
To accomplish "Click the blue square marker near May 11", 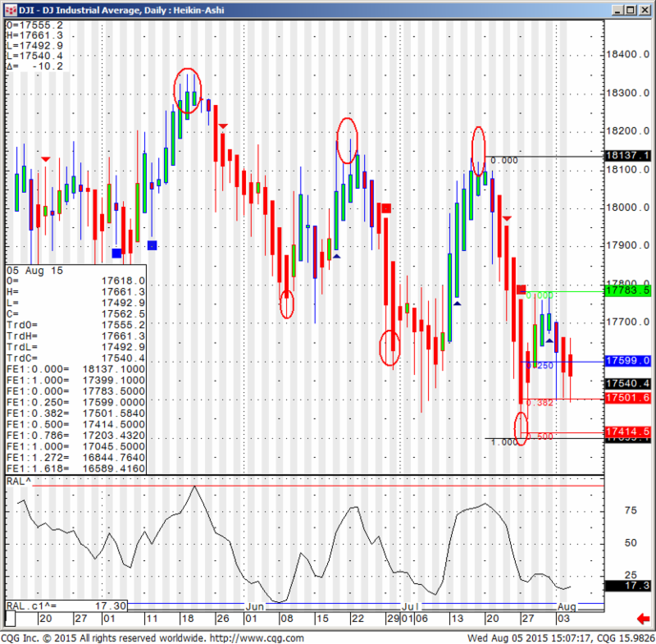I will coord(153,245).
